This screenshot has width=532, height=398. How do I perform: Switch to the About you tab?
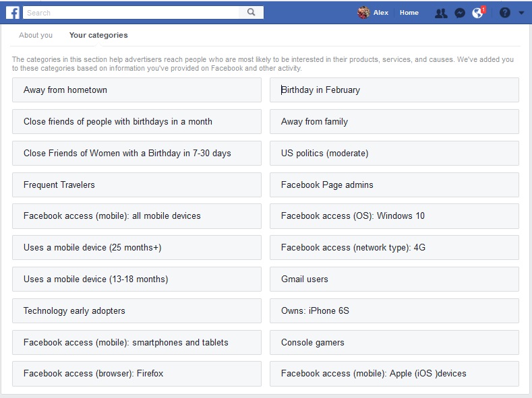[x=36, y=35]
